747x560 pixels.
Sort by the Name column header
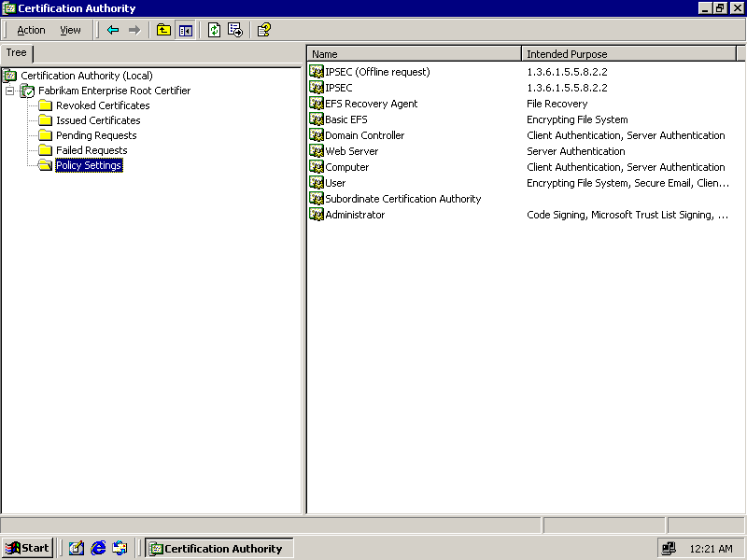pyautogui.click(x=414, y=54)
